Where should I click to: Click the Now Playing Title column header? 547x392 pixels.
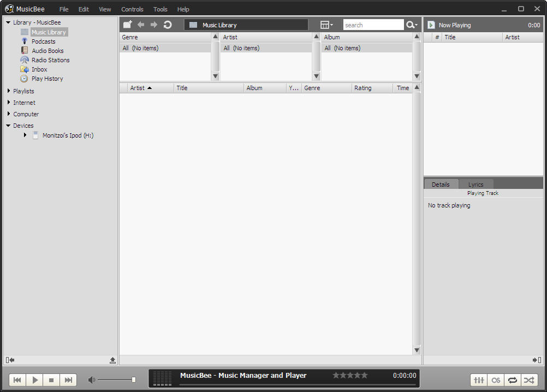(x=472, y=37)
